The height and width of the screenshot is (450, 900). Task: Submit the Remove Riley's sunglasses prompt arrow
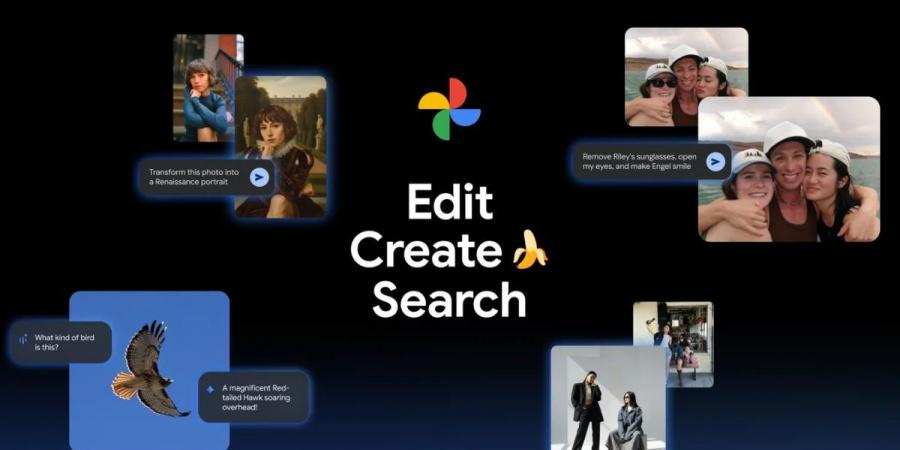coord(714,161)
